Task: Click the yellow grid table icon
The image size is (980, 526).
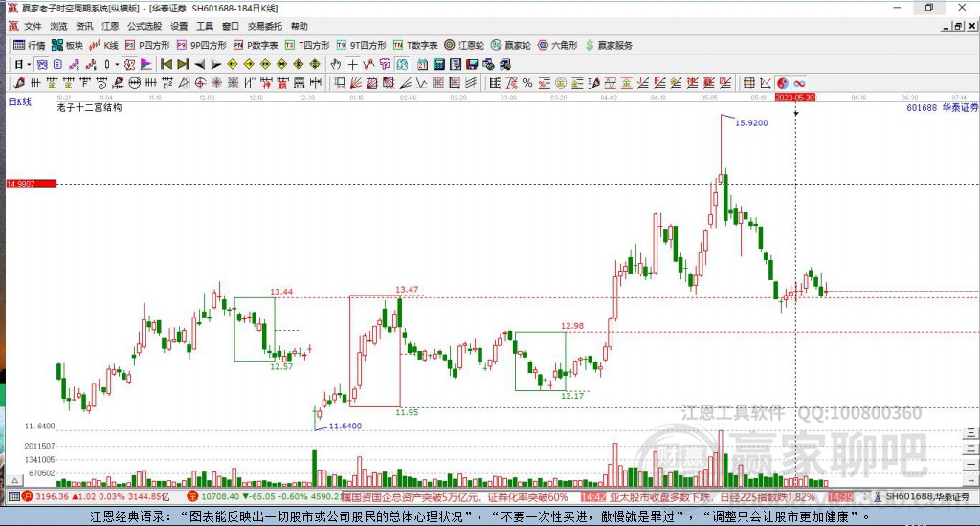Action: (x=748, y=82)
